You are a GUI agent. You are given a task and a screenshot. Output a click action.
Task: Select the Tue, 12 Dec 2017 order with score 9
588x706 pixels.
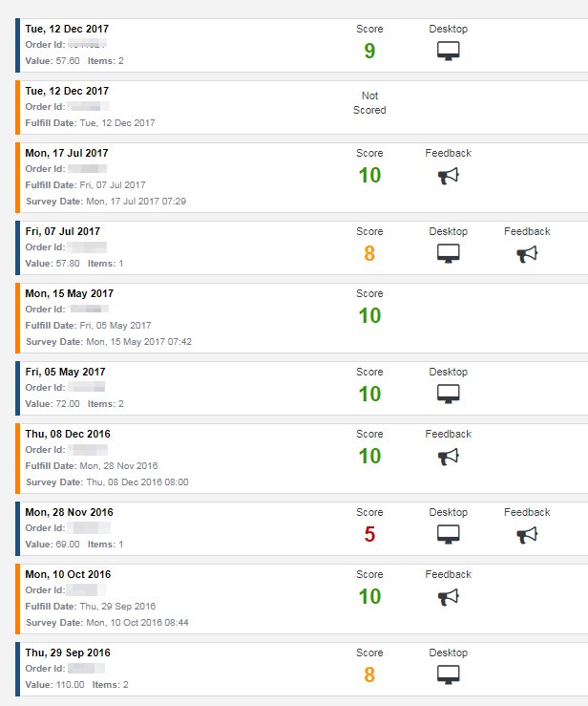coord(67,29)
